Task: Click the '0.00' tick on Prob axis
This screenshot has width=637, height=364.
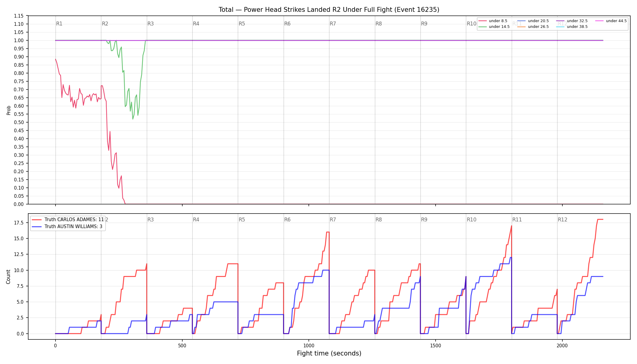Action: click(19, 204)
